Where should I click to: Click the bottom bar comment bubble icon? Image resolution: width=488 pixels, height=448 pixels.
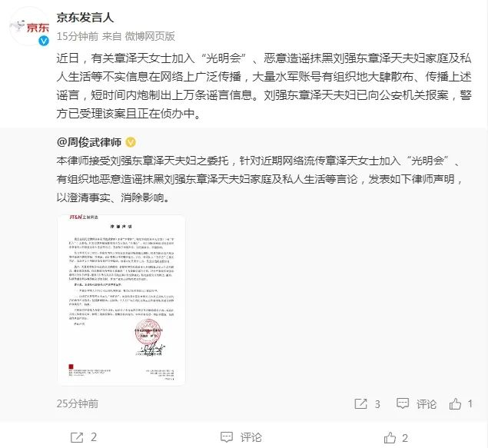click(226, 437)
